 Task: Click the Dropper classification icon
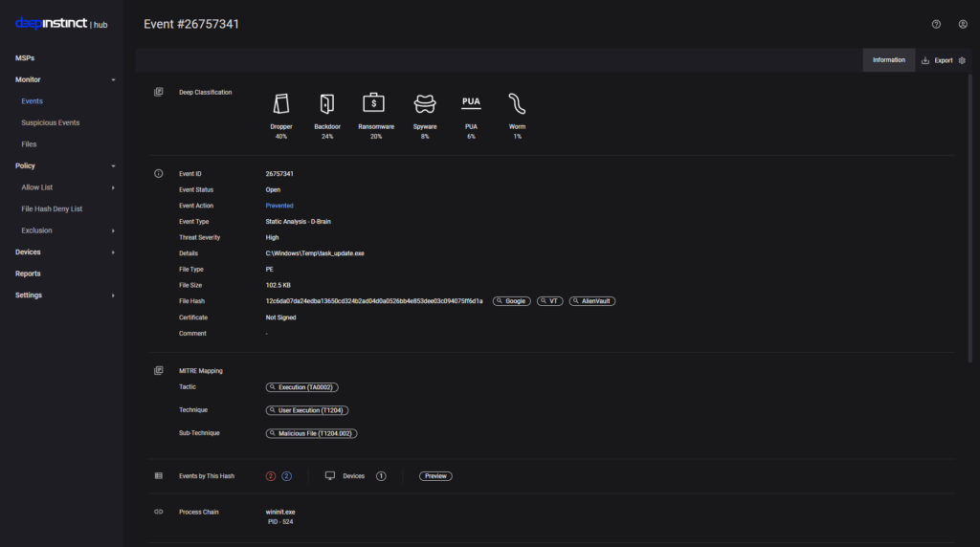click(281, 103)
